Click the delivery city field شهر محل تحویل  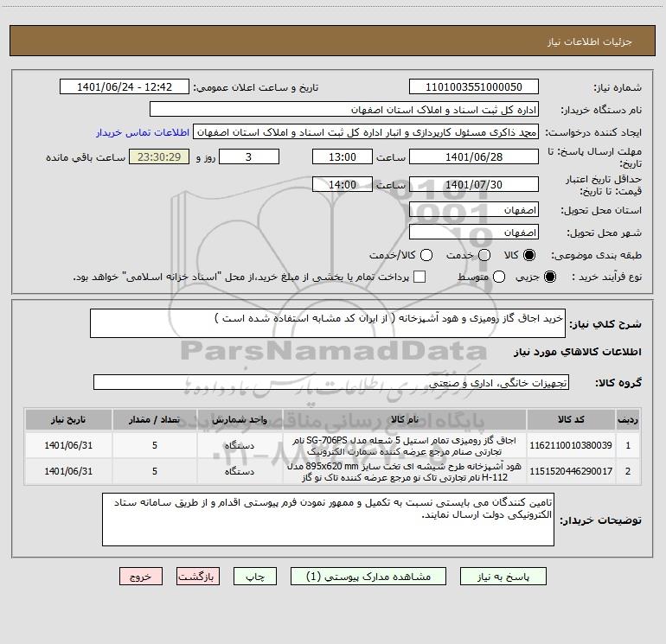pyautogui.click(x=474, y=233)
